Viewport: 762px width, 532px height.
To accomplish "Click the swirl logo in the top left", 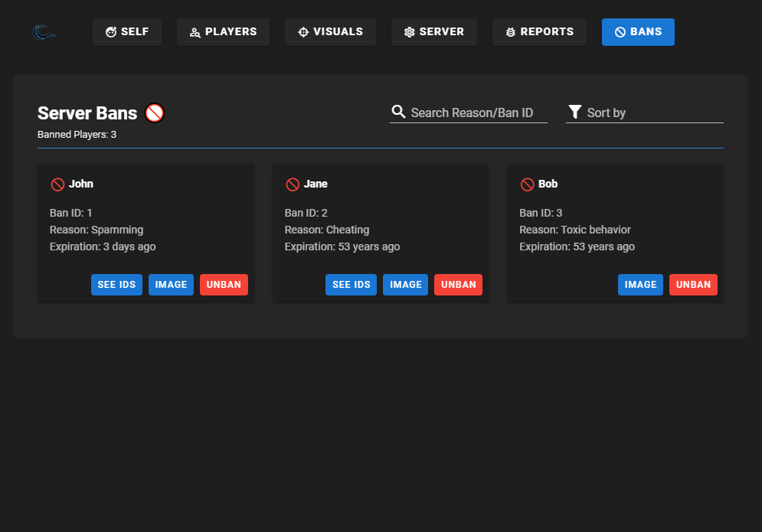I will (x=43, y=33).
